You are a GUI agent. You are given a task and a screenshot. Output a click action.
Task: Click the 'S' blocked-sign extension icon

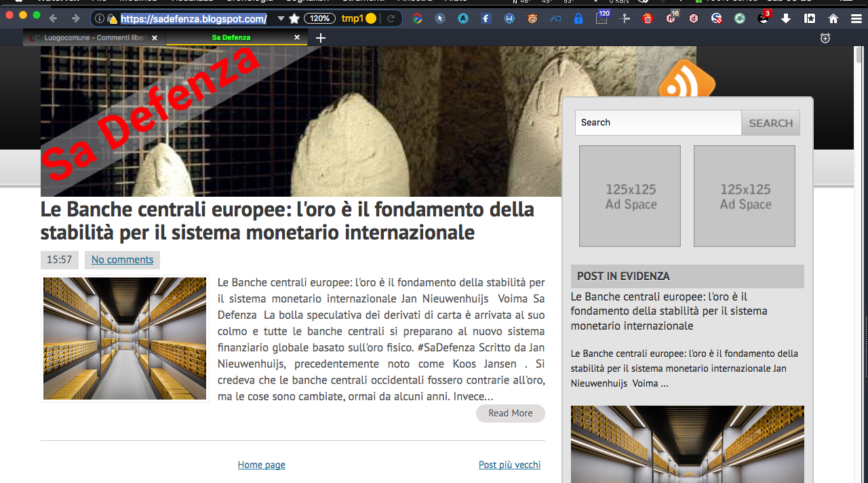717,18
